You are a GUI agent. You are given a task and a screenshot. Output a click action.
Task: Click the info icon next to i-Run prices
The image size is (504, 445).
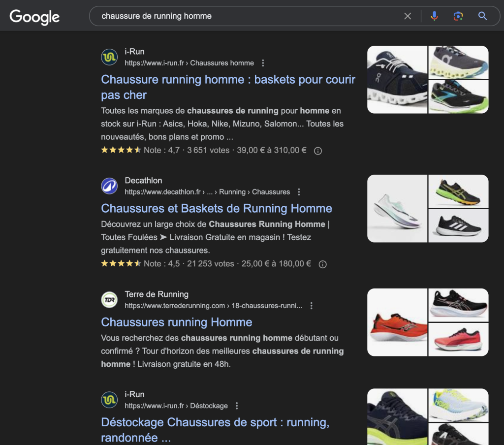point(318,151)
